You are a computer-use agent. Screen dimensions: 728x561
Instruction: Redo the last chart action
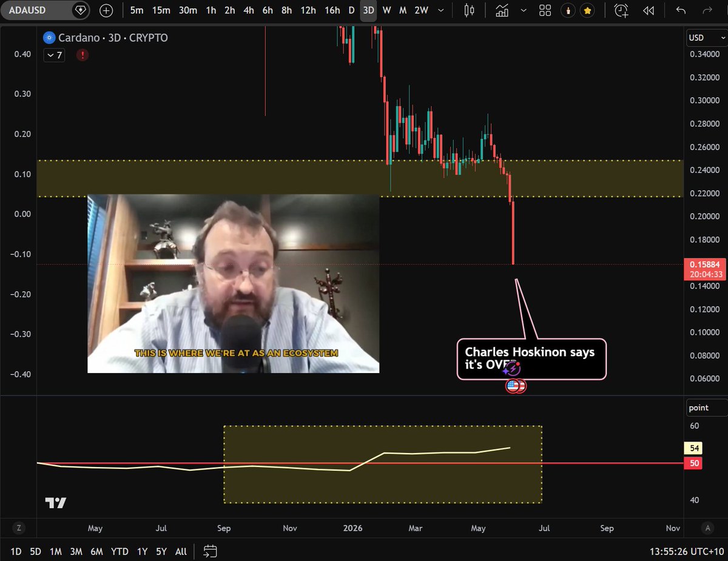[x=707, y=10]
